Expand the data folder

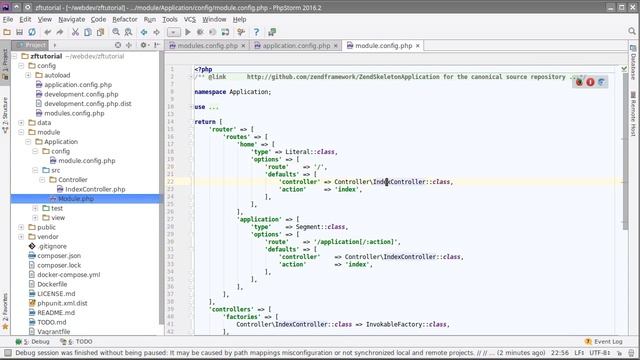[x=21, y=122]
